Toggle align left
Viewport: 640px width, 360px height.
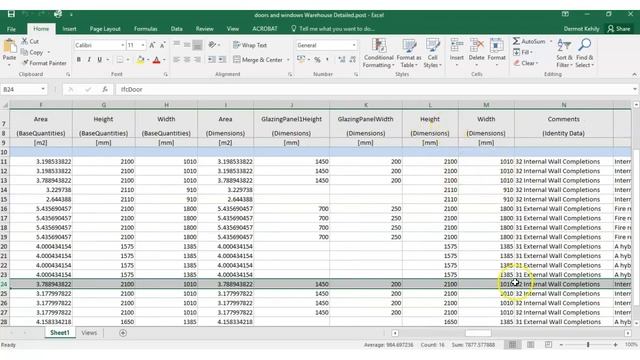point(176,60)
